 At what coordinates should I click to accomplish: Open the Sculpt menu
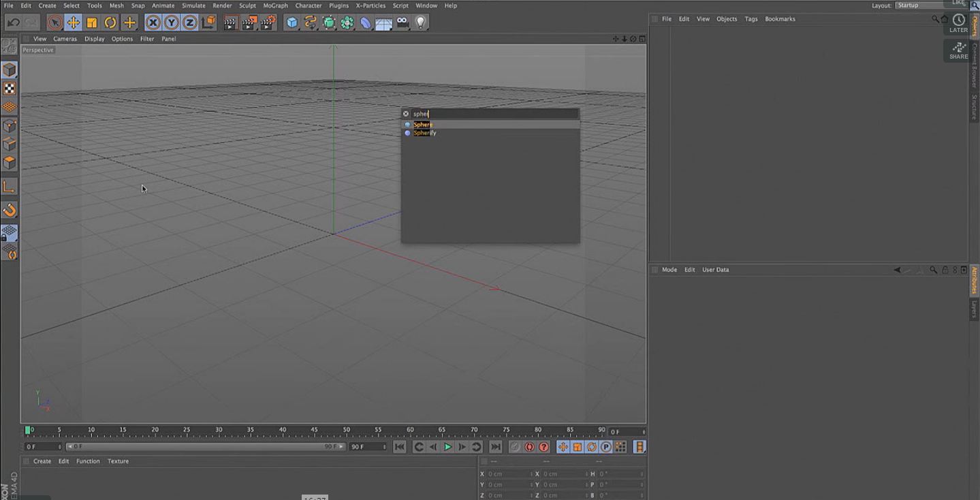pos(247,5)
